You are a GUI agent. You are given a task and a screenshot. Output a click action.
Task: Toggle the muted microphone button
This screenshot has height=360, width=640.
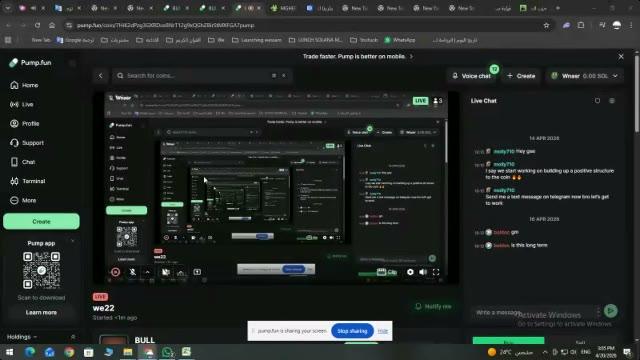[x=133, y=272]
